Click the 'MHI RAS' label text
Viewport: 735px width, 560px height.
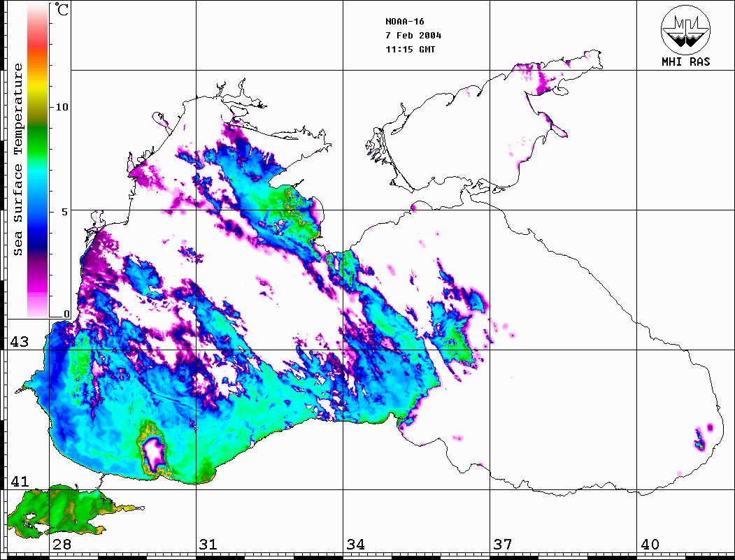(686, 62)
